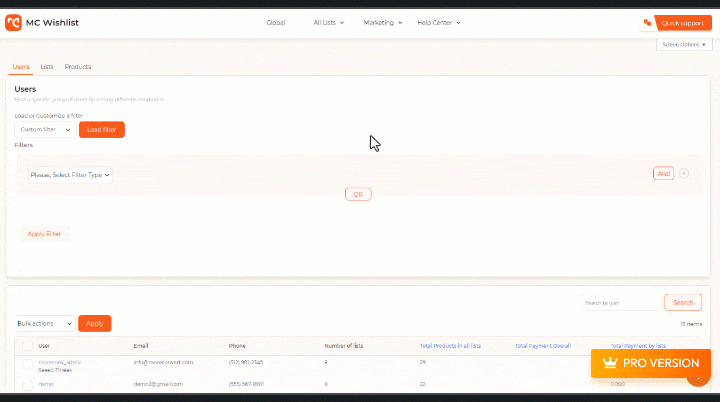Check the demo user row checkbox

pyautogui.click(x=28, y=385)
